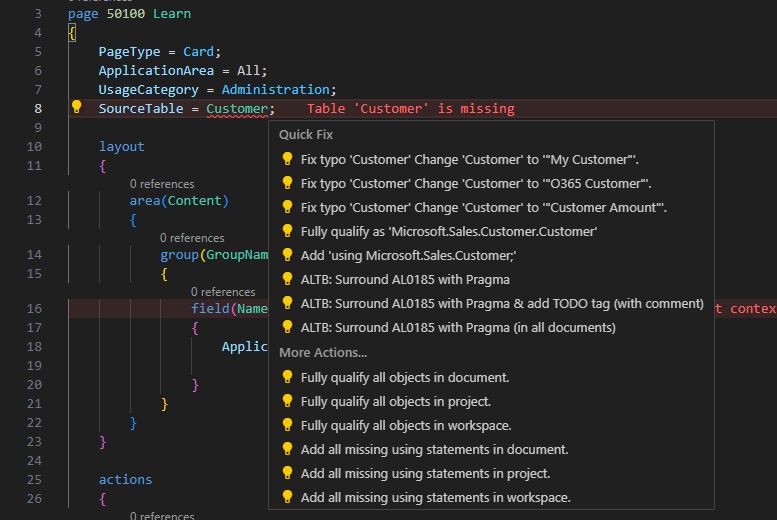Click lightbulb icon next to "My Customer" fix
Viewport: 777px width, 520px height.
[287, 159]
